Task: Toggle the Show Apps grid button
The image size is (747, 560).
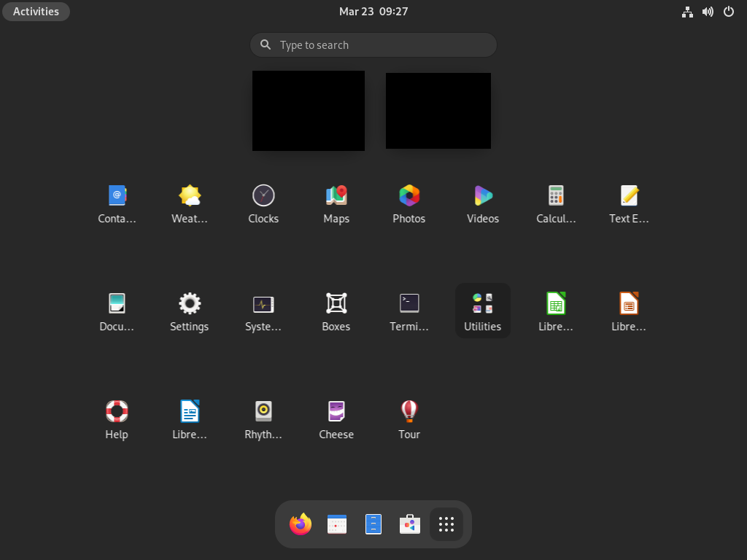Action: [x=446, y=524]
